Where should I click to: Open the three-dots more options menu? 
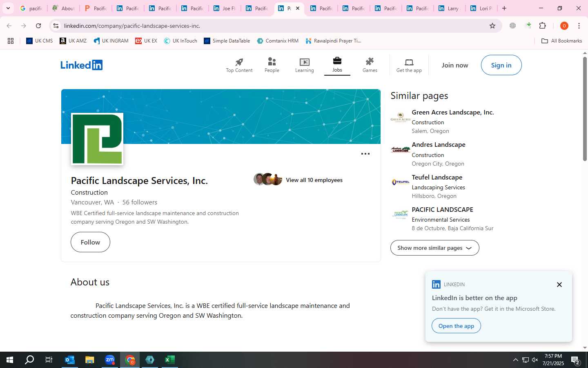(x=365, y=154)
